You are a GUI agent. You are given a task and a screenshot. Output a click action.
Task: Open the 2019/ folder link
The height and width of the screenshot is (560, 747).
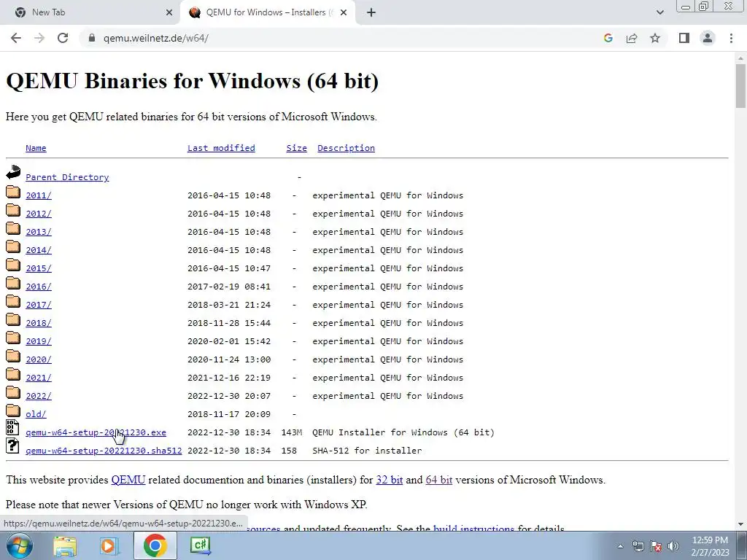(38, 341)
